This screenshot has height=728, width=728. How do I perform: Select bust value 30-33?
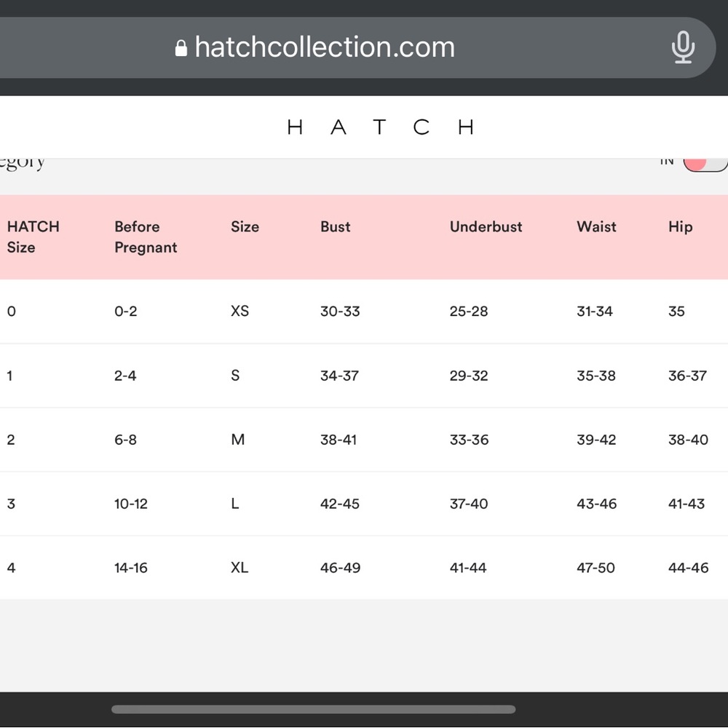tap(340, 311)
